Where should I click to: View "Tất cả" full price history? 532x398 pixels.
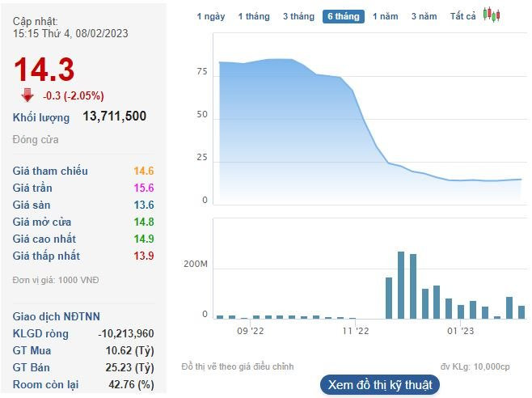[x=463, y=16]
